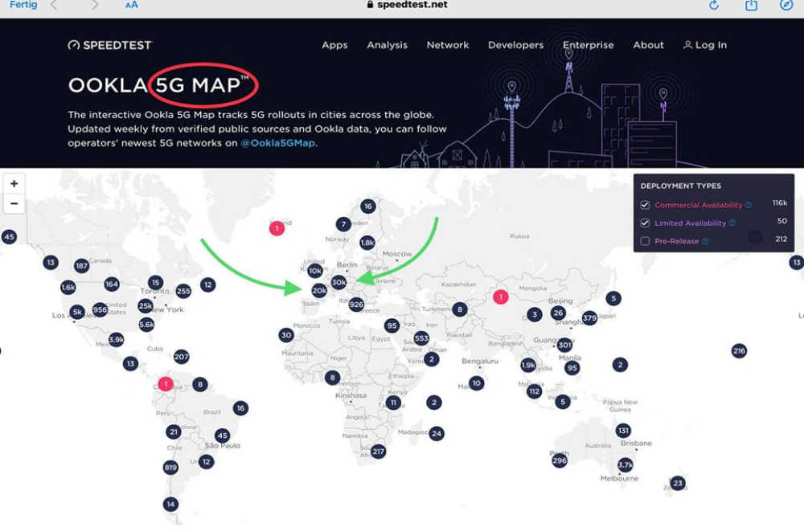The height and width of the screenshot is (532, 804).
Task: Zoom in with the map plus button
Action: (x=14, y=183)
